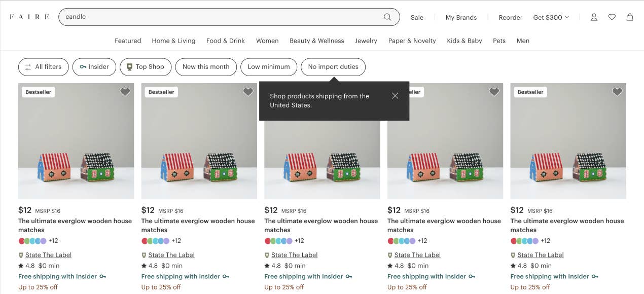Viewport: 644px width, 294px height.
Task: Open the wishlist heart in header
Action: [612, 17]
